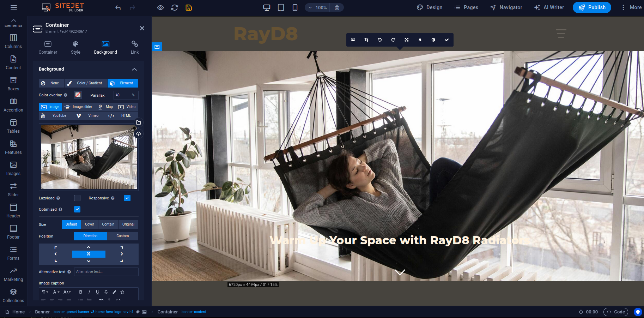Open the More options menu

(x=631, y=7)
